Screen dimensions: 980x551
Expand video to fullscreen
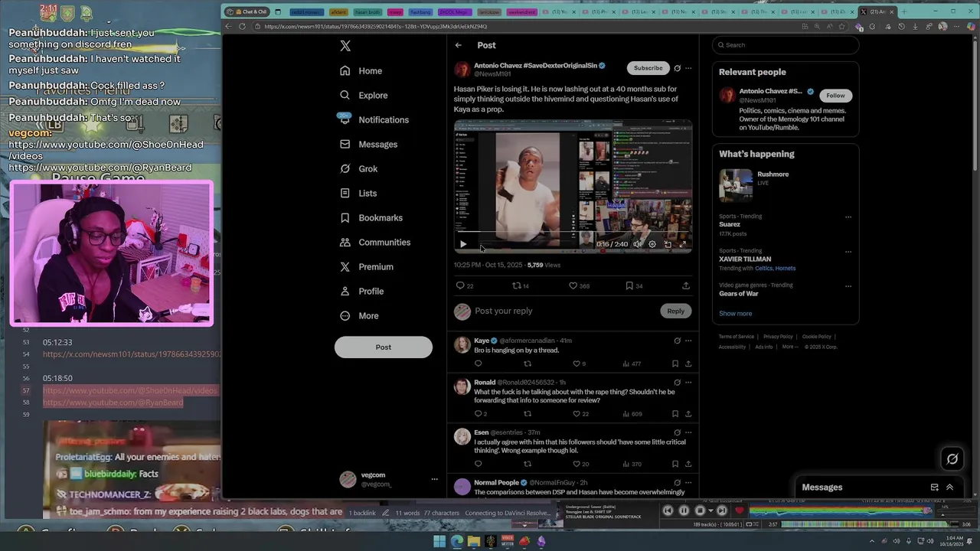pyautogui.click(x=683, y=244)
